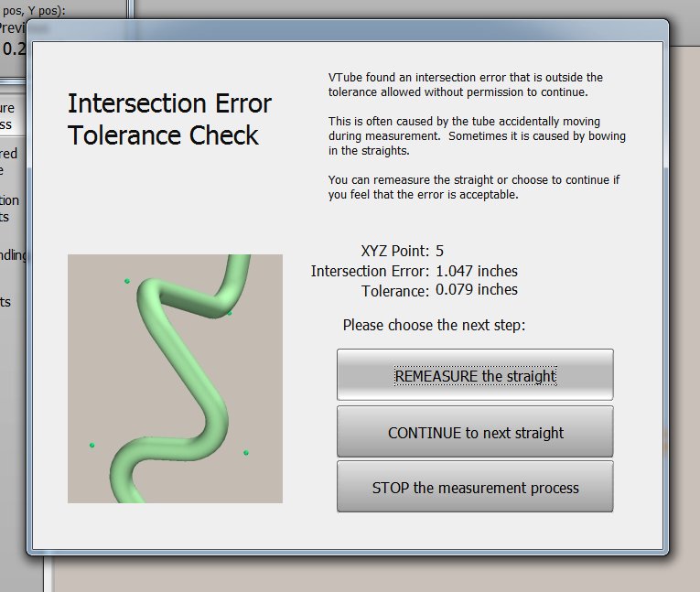This screenshot has height=592, width=700.
Task: Click the XYZ Point value 5
Action: (440, 251)
